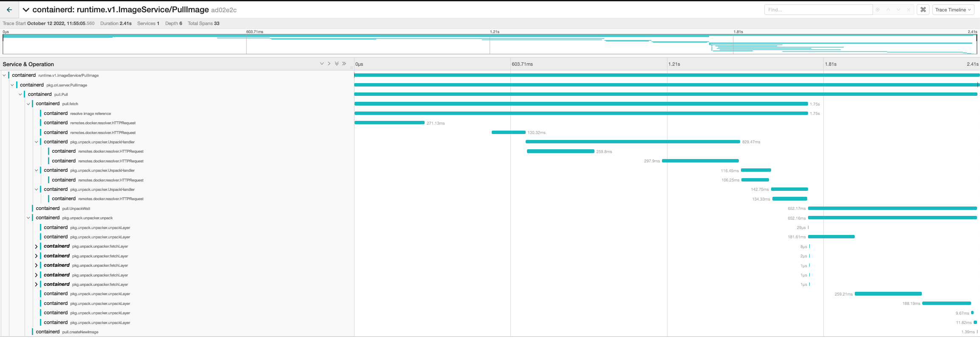Collapse the pull.Pull span
980x338 pixels.
20,94
